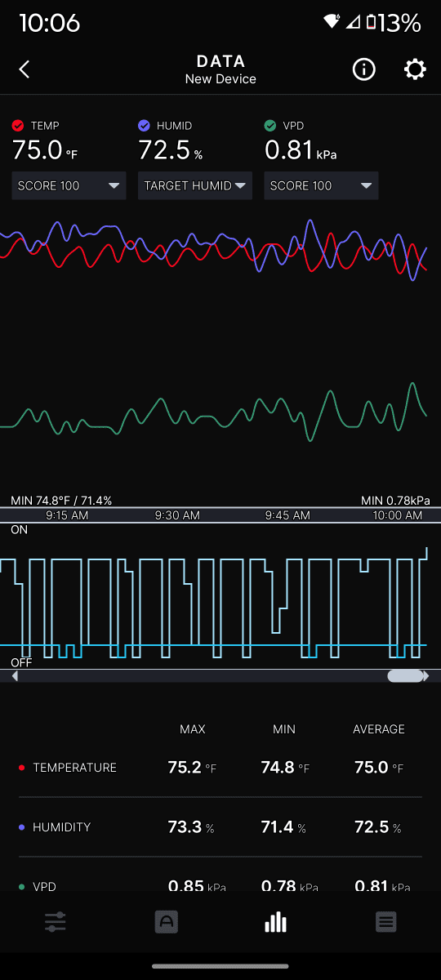Tap the 10:06 clock in status bar
Image resolution: width=441 pixels, height=980 pixels.
coord(49,22)
